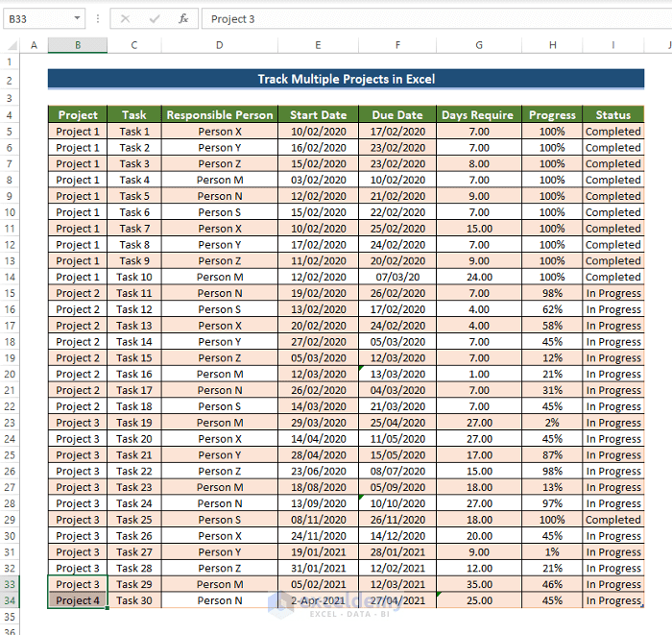Select the '15.00' days cell for Task 7
This screenshot has width=672, height=635.
pyautogui.click(x=479, y=229)
